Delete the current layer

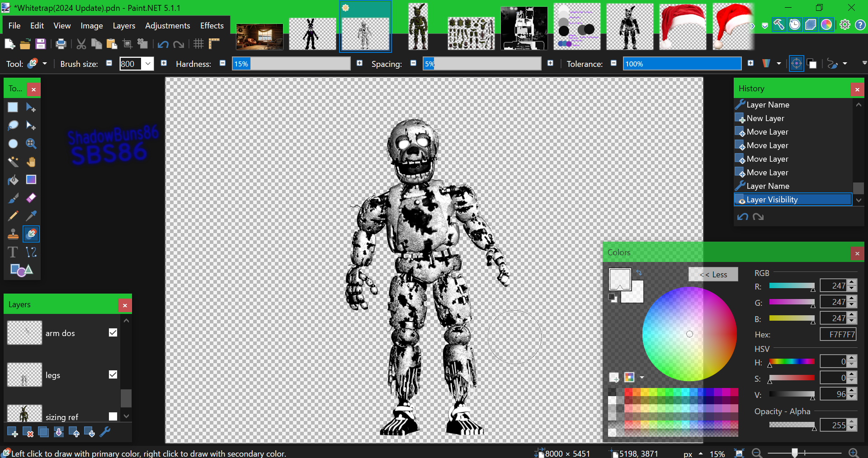pyautogui.click(x=28, y=432)
